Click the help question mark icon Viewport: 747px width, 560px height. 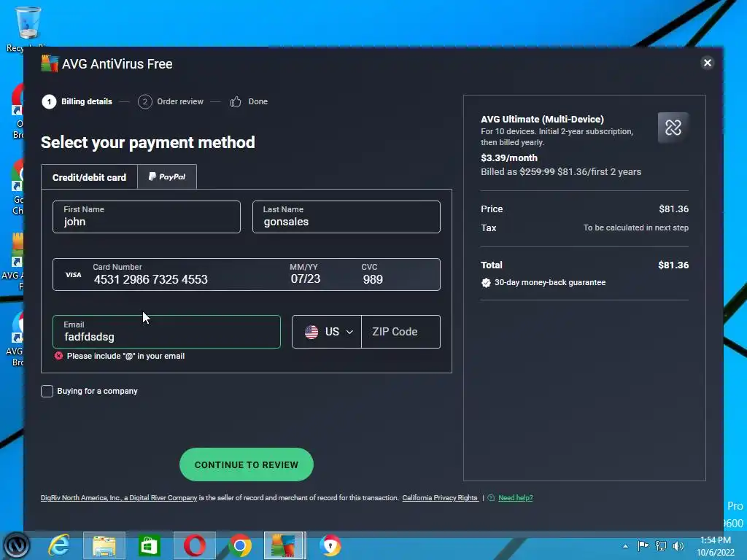click(491, 497)
